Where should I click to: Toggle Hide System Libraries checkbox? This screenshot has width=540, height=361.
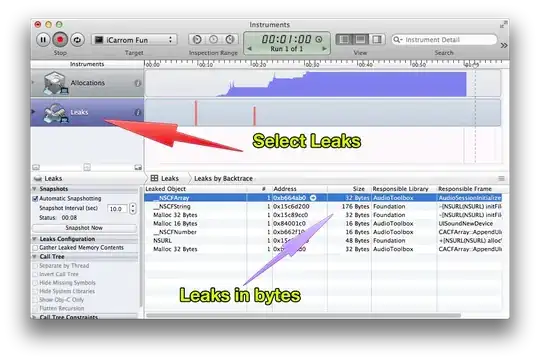[x=35, y=291]
